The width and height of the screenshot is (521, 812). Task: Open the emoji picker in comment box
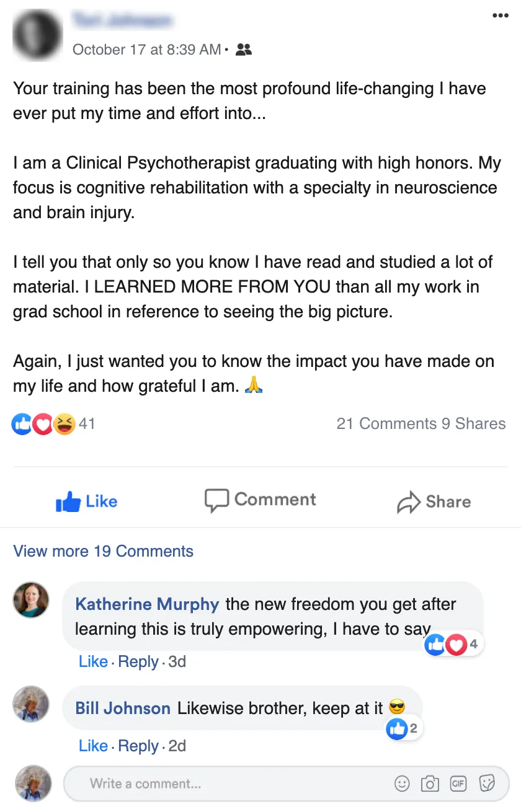pyautogui.click(x=402, y=784)
